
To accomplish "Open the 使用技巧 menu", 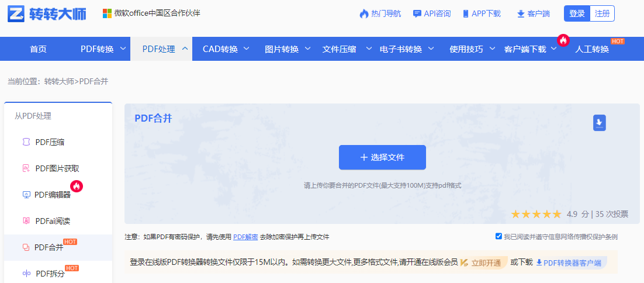I will [x=466, y=49].
